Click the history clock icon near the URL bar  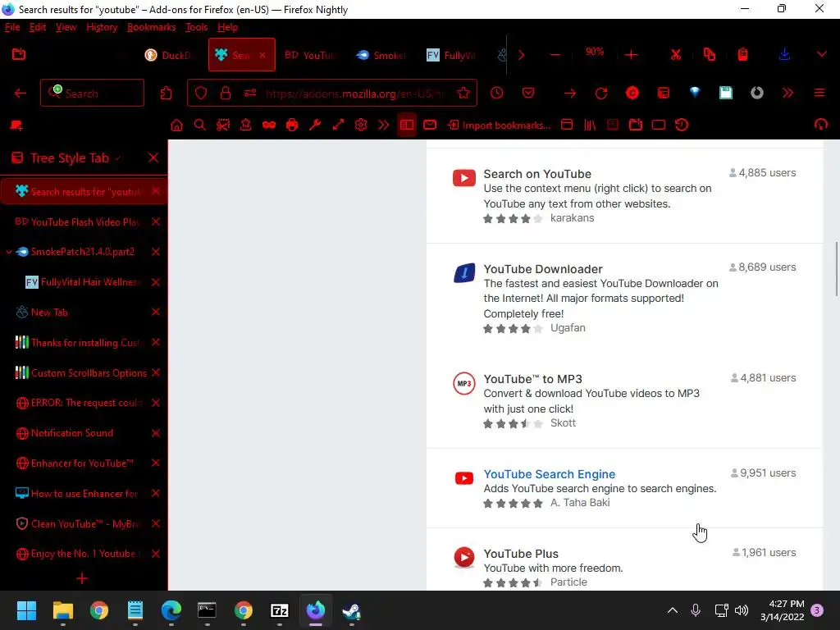[496, 94]
